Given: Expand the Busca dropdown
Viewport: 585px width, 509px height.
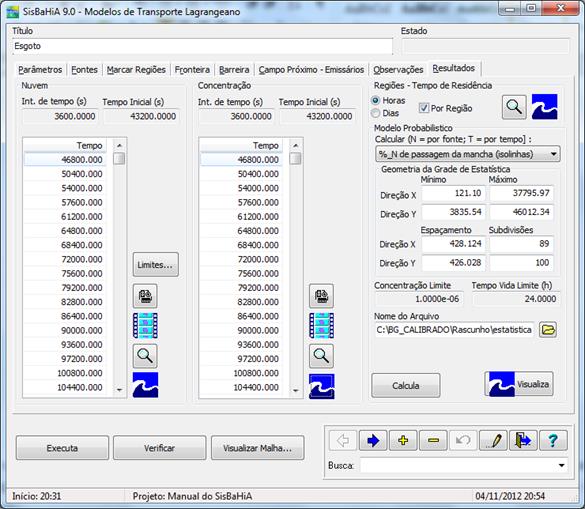Looking at the screenshot, I should point(561,465).
